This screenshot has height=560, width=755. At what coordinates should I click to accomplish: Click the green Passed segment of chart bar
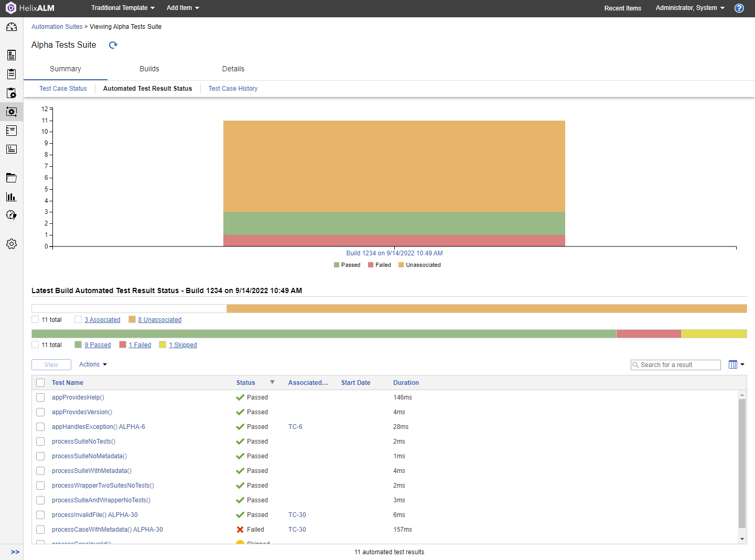(x=394, y=223)
